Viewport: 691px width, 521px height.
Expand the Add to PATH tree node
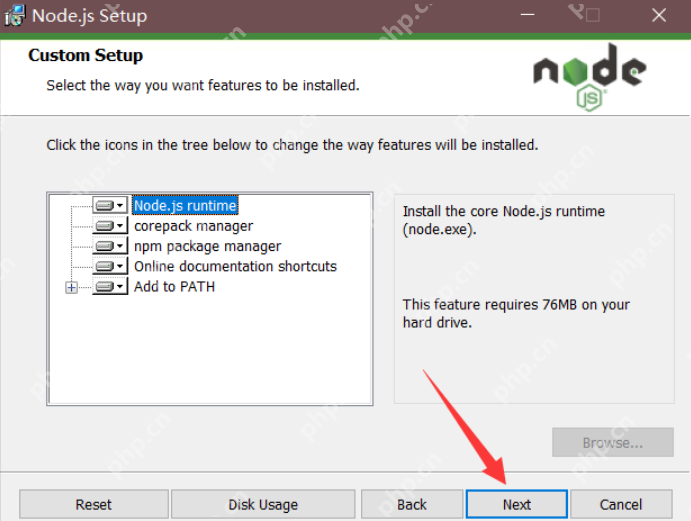[71, 287]
